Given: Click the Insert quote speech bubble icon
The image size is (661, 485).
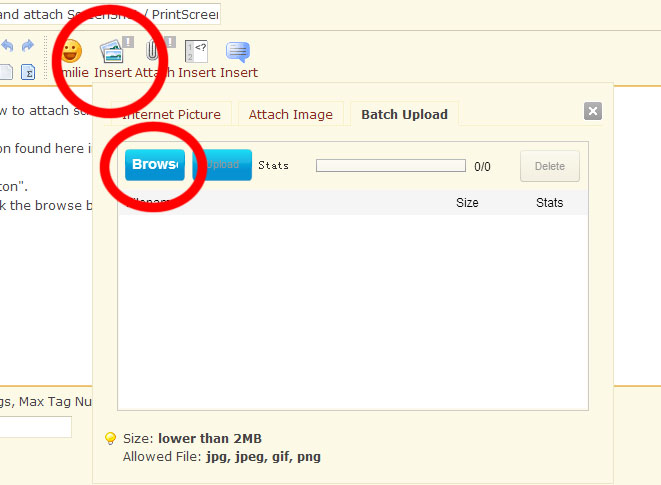Looking at the screenshot, I should coord(238,51).
